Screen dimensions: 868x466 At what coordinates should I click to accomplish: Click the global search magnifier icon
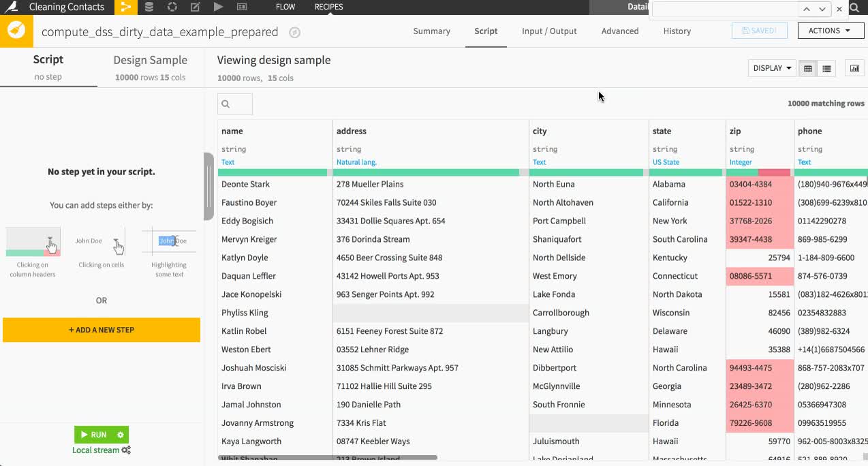(x=854, y=8)
